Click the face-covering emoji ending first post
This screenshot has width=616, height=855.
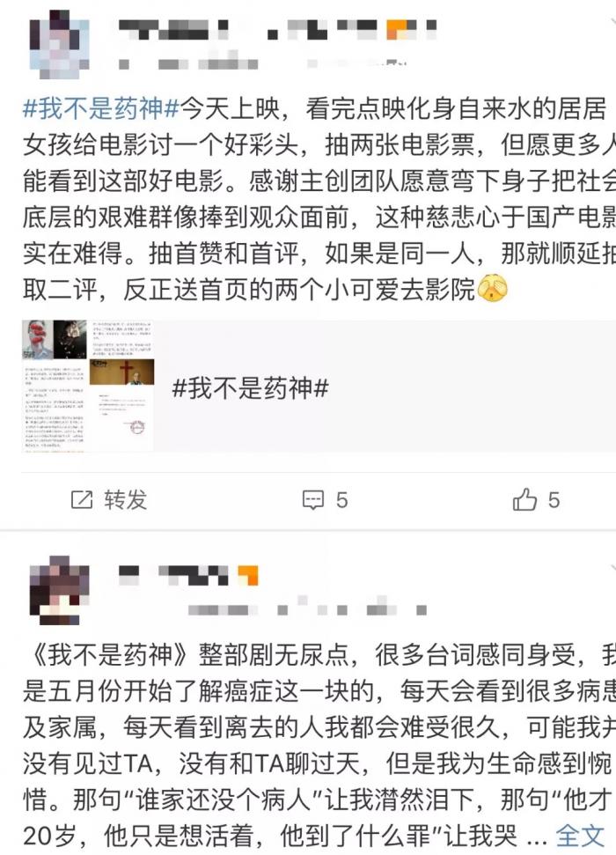pyautogui.click(x=492, y=288)
